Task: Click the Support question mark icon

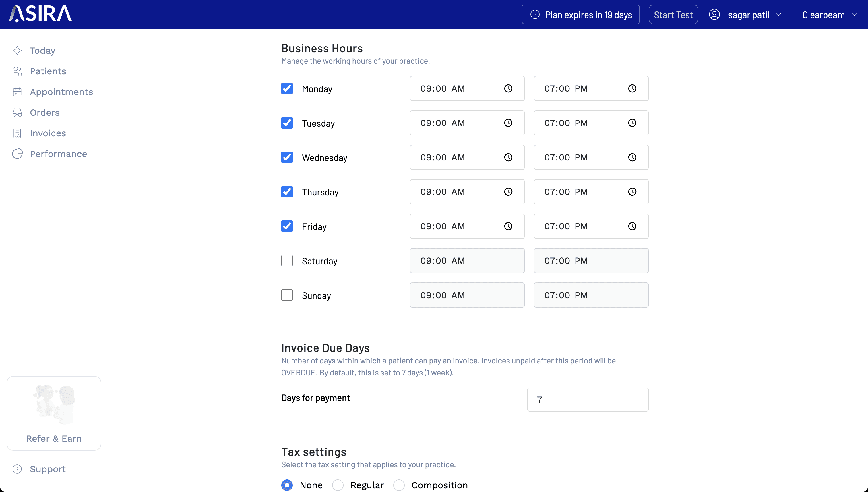Action: (17, 469)
